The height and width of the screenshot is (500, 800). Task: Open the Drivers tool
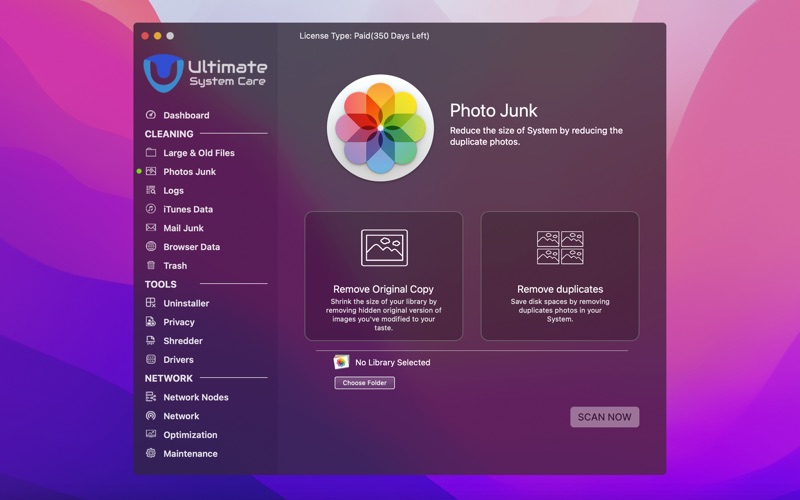coord(178,360)
